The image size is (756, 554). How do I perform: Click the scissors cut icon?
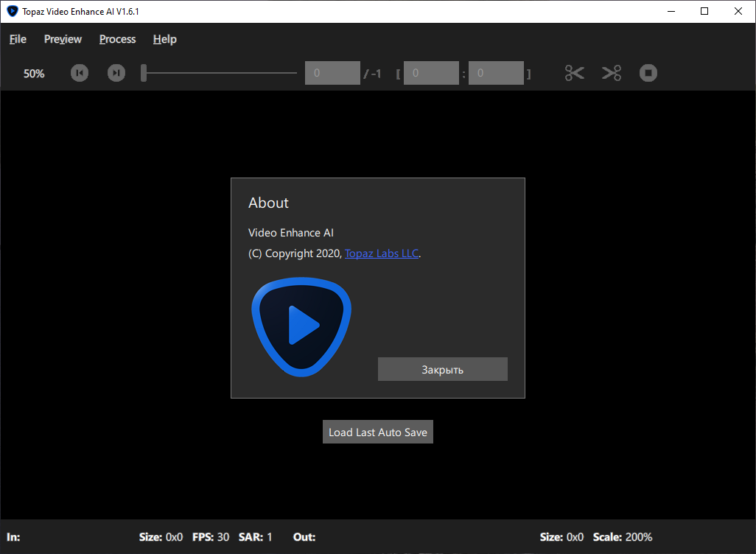(x=574, y=73)
